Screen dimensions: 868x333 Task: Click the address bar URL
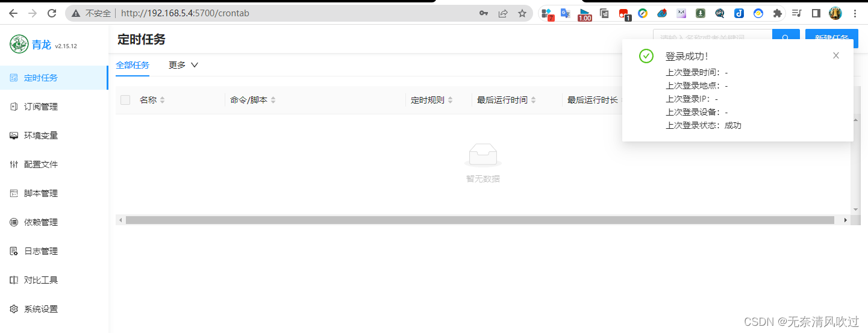pos(185,13)
